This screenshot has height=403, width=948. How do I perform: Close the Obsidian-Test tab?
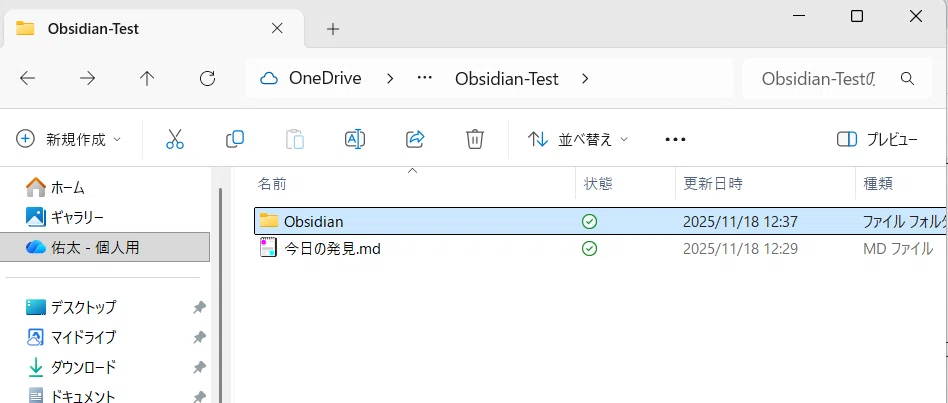coord(277,28)
